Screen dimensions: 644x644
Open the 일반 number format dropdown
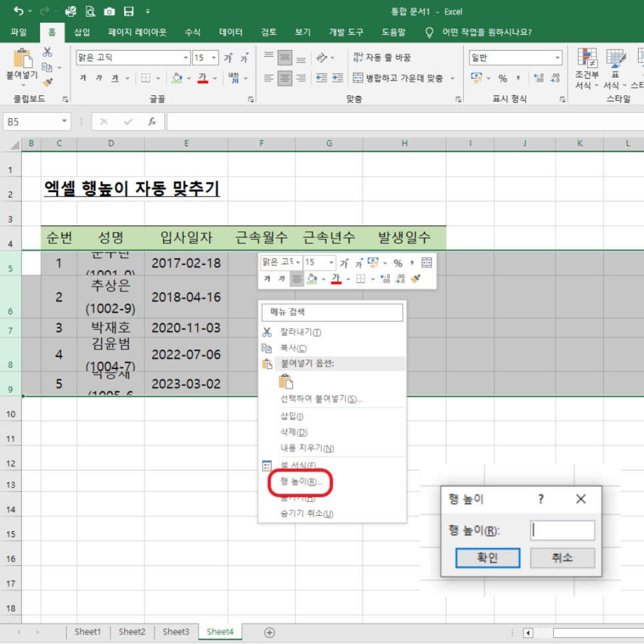click(557, 57)
